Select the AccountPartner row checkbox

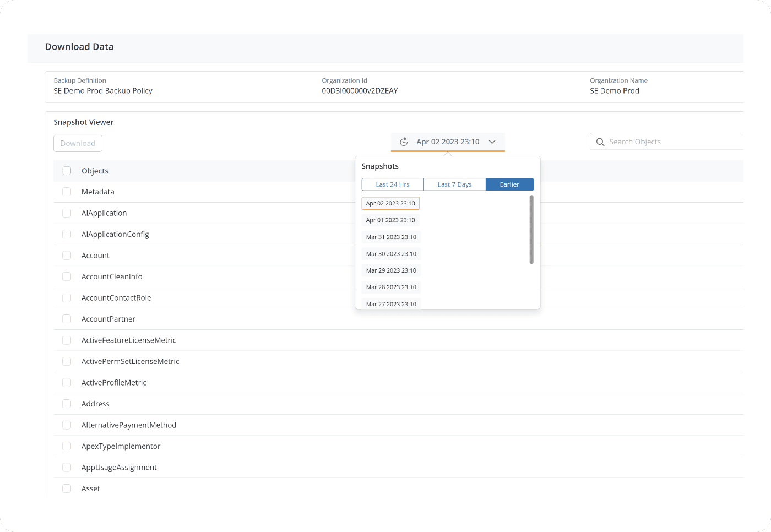coord(67,319)
